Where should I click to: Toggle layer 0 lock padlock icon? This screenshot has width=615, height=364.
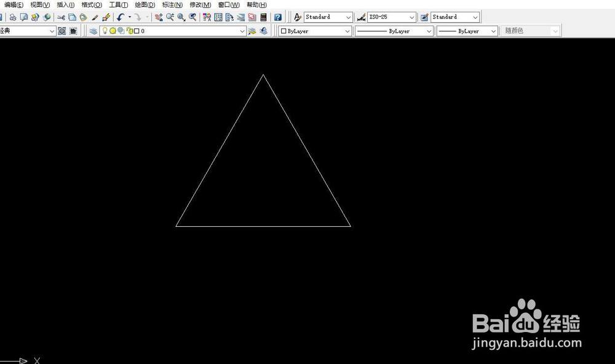point(129,31)
